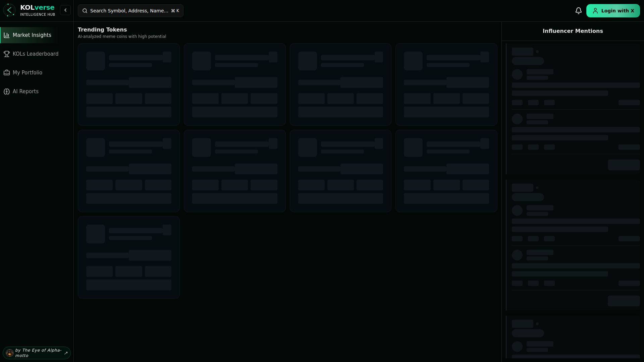Click the My Portfolio briefcase icon
Screen dimensions: 644x362
click(x=7, y=73)
